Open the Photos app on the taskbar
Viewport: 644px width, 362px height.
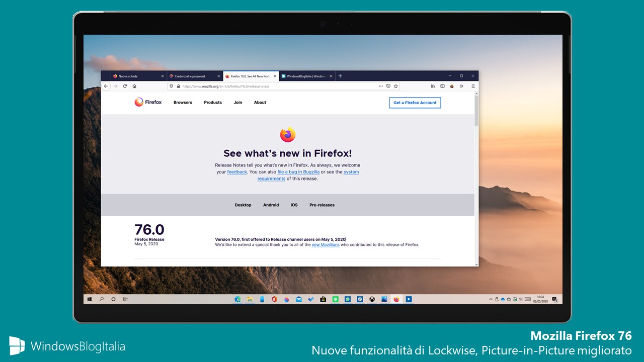click(x=384, y=299)
